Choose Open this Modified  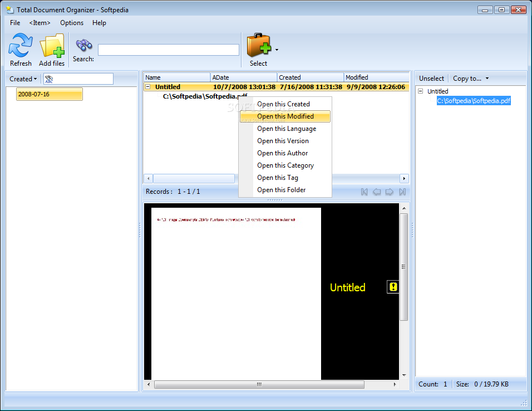pos(285,116)
